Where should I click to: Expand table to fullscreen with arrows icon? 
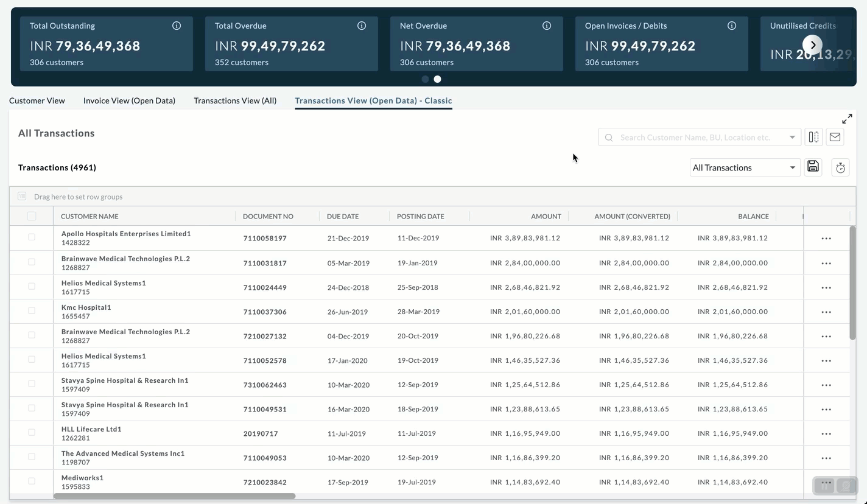[847, 118]
